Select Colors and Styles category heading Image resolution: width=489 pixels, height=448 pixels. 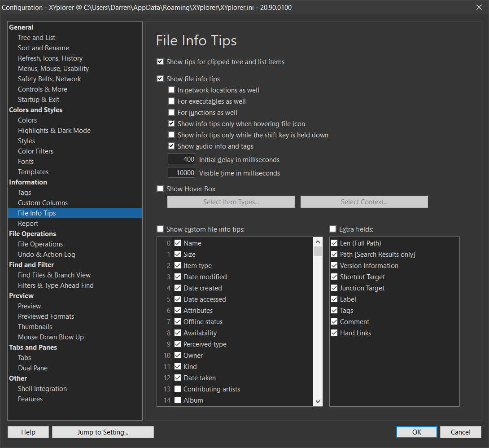35,110
